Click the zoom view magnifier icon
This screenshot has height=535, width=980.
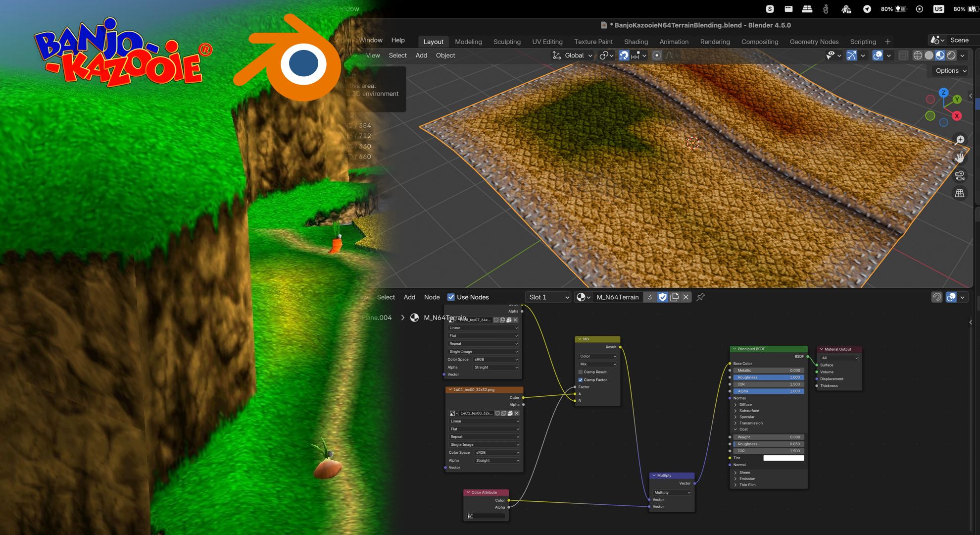[960, 140]
